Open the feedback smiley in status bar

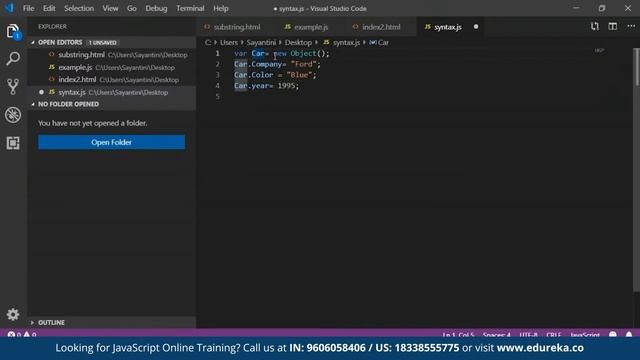point(613,335)
